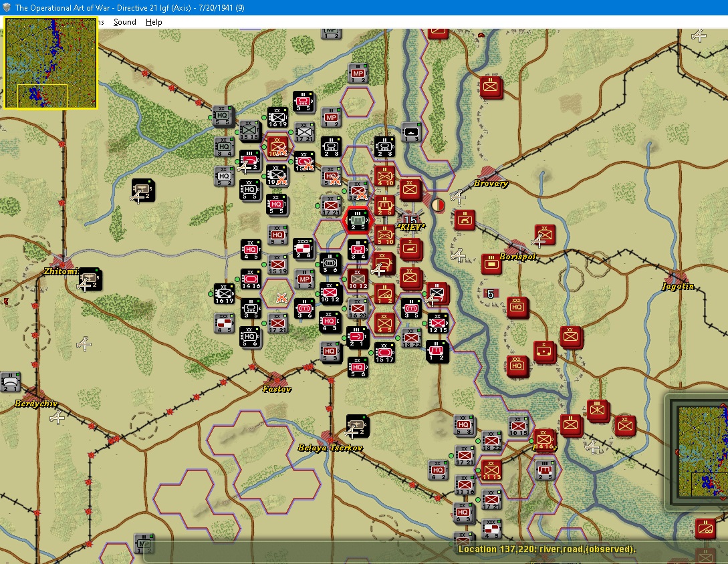Click the Location 137,220 status bar text

point(547,549)
